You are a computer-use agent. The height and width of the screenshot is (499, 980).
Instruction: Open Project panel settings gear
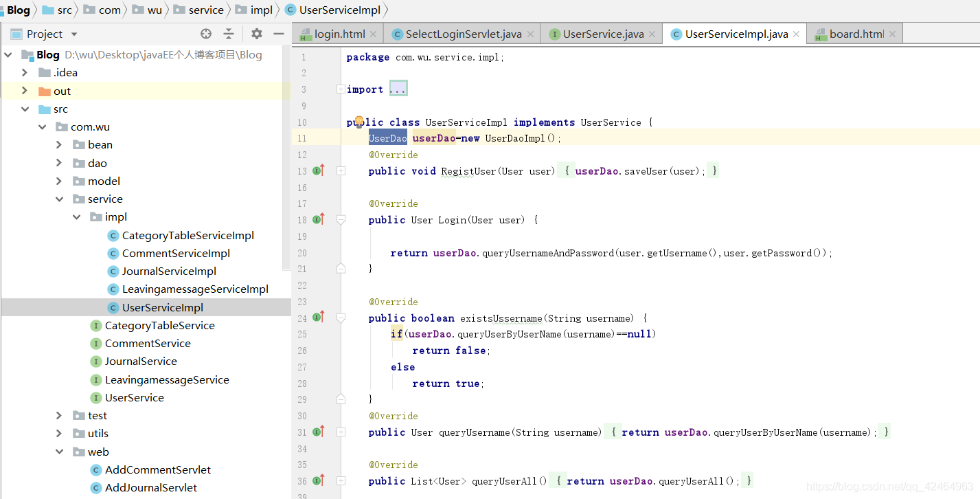pos(256,34)
